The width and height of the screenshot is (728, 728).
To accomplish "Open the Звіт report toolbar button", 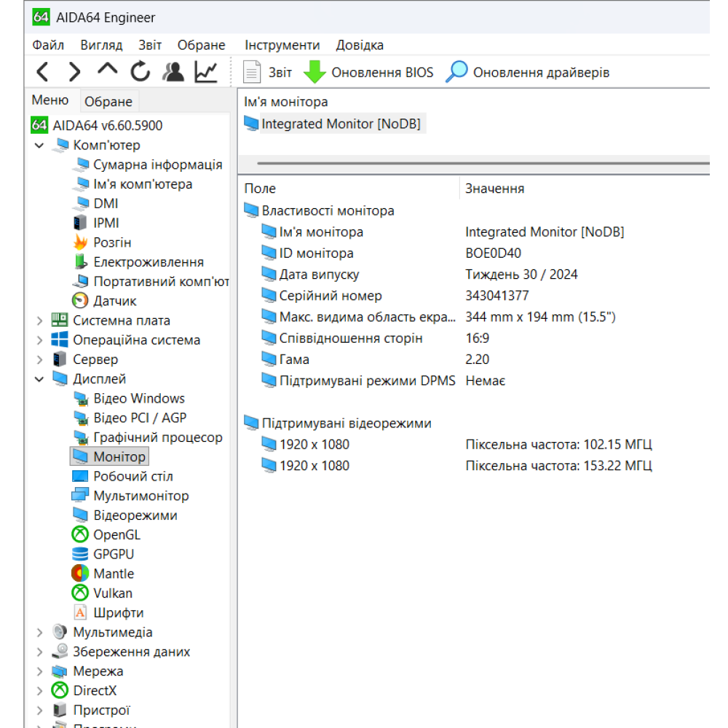I will (x=267, y=72).
